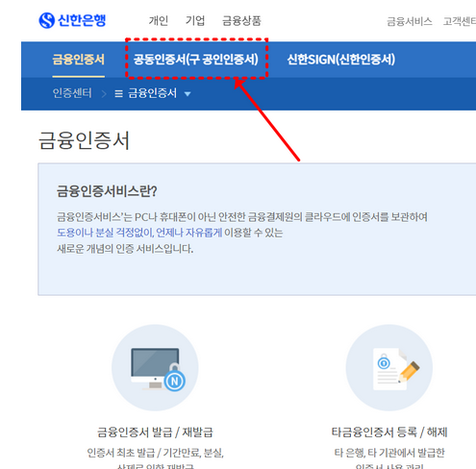Open the 금융인증서 breadcrumb menu label
This screenshot has height=469, width=476.
[152, 93]
